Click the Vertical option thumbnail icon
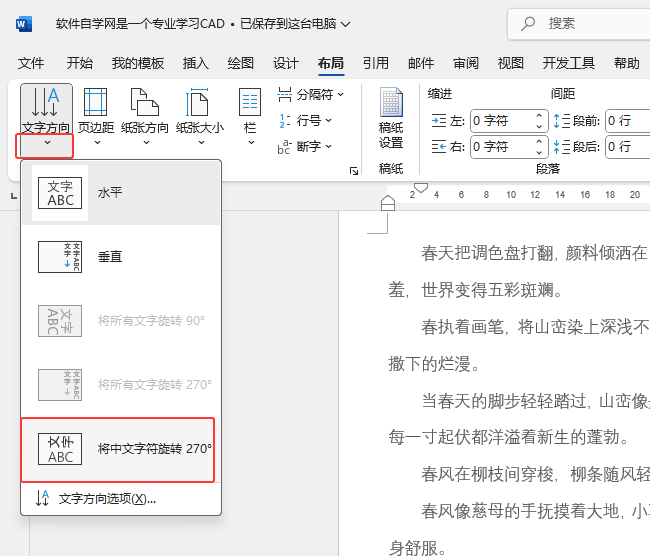The image size is (650, 556). coord(60,257)
